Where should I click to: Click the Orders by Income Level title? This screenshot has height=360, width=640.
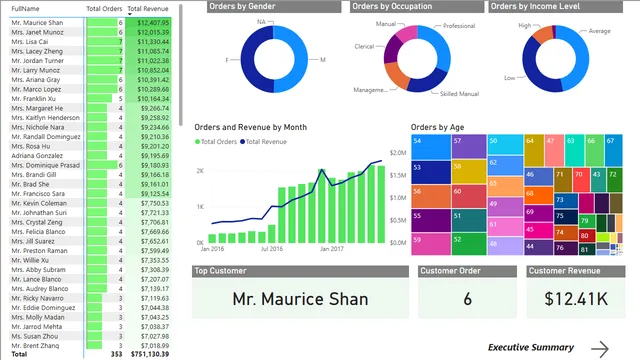click(556, 7)
